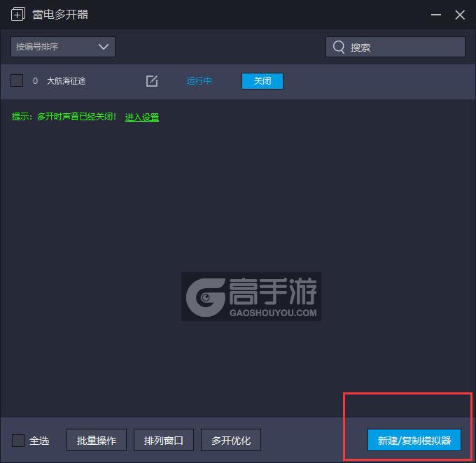Check the box for instance 0 大航海征途
476x463 pixels.
point(17,80)
